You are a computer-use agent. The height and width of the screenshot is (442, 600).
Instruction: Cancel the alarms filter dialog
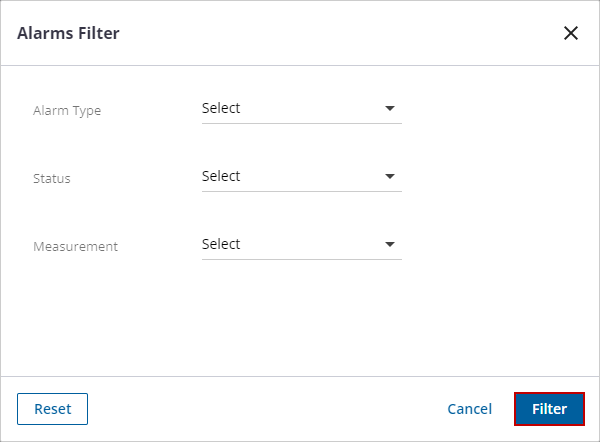pyautogui.click(x=469, y=409)
